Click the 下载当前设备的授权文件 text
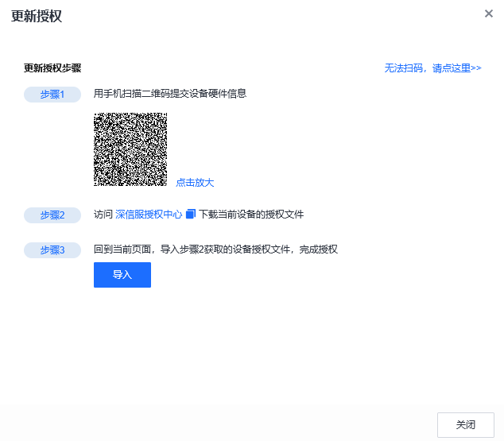Viewport: 504px width, 441px height. pyautogui.click(x=251, y=215)
